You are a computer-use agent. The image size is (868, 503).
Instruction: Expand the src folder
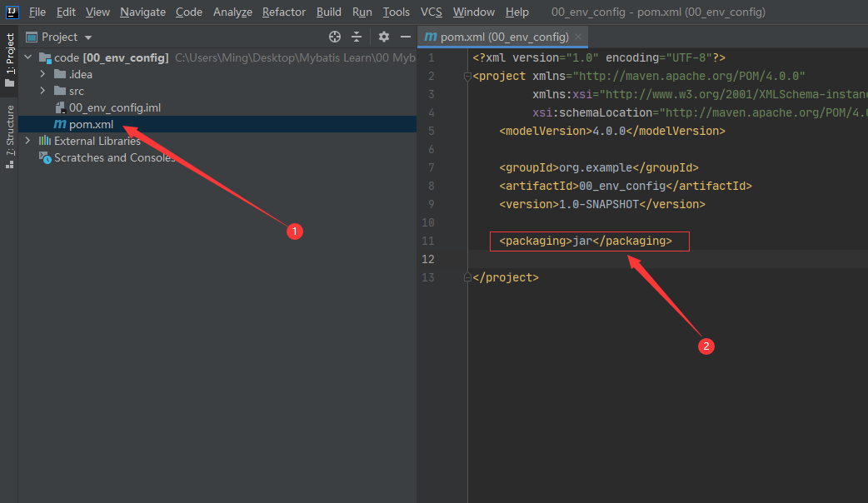click(x=42, y=90)
